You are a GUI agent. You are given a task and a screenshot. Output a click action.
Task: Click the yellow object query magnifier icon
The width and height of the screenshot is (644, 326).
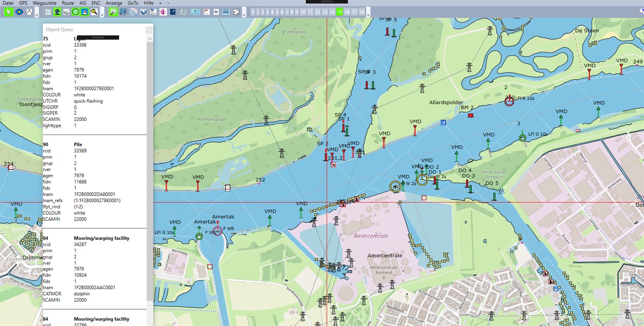tap(95, 11)
